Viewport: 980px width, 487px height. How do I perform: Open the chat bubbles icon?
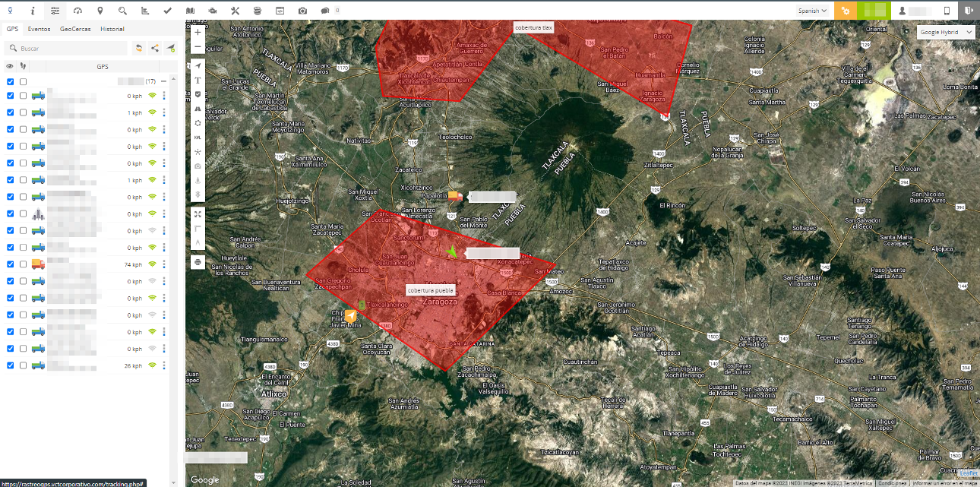[325, 11]
